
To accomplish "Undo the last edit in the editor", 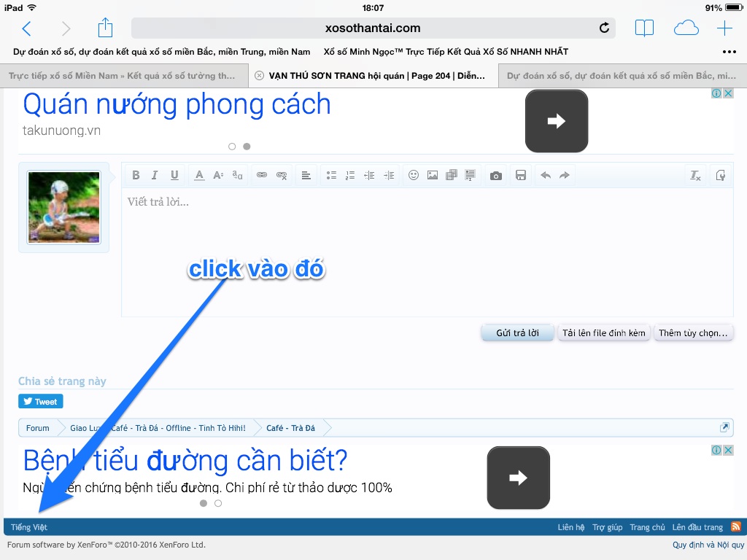I will [545, 175].
